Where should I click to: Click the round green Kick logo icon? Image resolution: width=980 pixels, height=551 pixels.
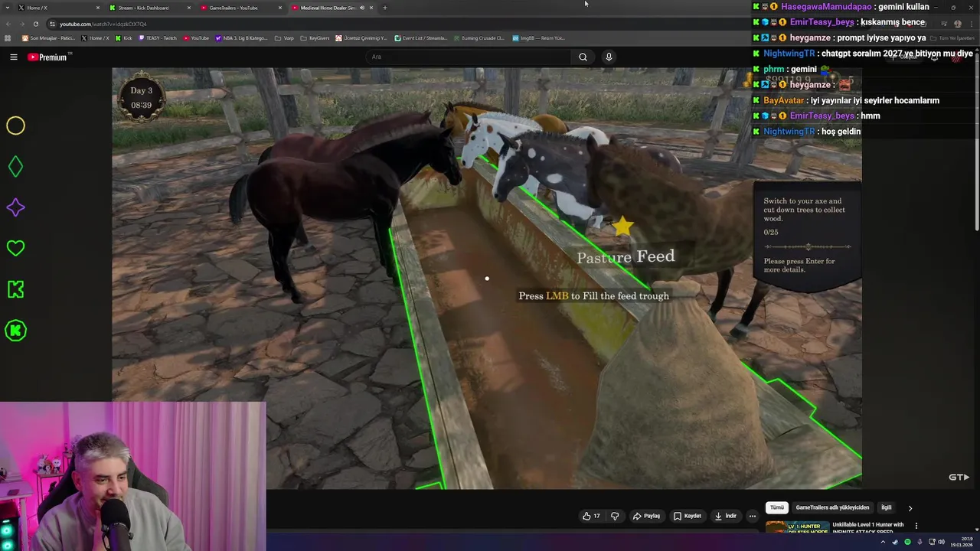click(15, 331)
